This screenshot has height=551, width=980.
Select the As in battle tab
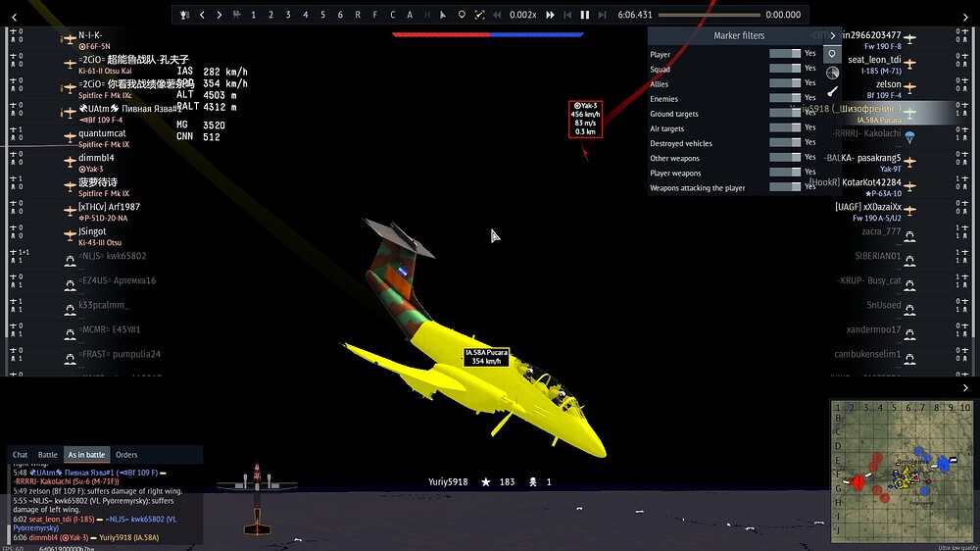(x=86, y=455)
